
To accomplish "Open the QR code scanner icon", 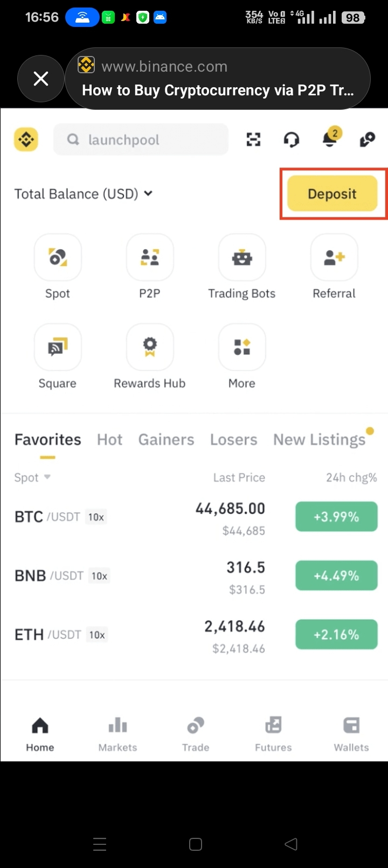I will 253,140.
